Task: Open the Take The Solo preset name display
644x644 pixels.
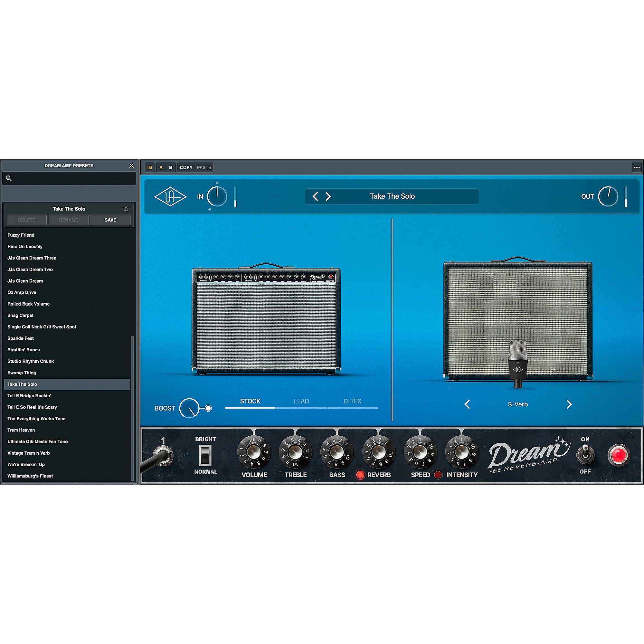Action: click(x=392, y=196)
